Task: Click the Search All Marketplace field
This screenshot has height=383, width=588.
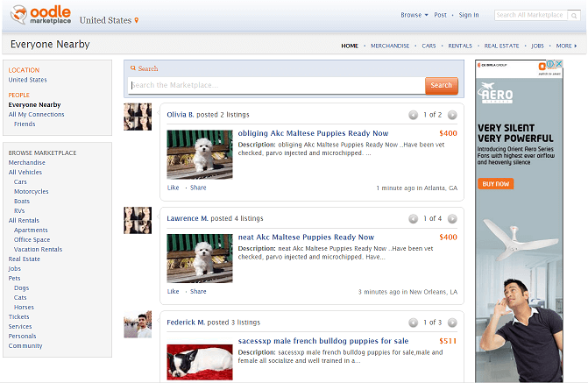Action: (x=531, y=16)
